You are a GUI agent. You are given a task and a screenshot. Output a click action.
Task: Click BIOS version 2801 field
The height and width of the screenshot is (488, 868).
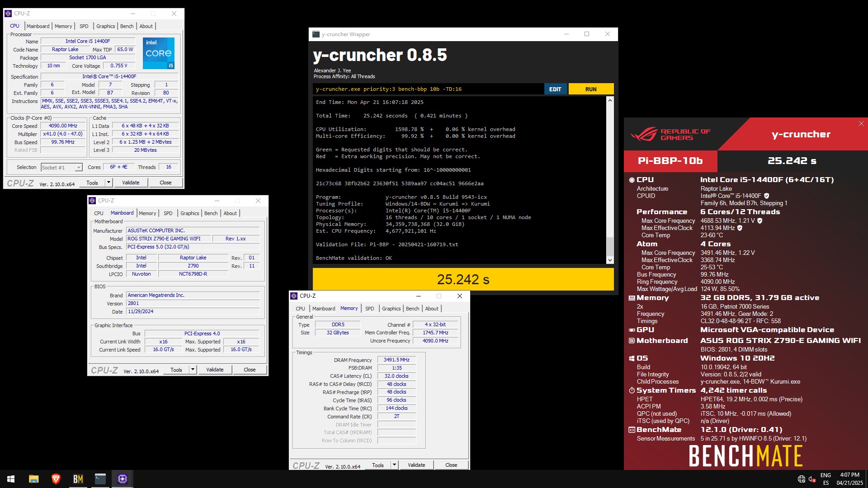(x=193, y=304)
